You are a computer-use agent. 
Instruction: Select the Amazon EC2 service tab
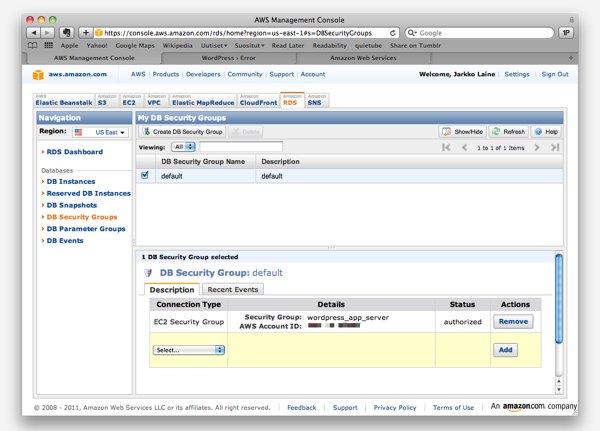coord(129,101)
